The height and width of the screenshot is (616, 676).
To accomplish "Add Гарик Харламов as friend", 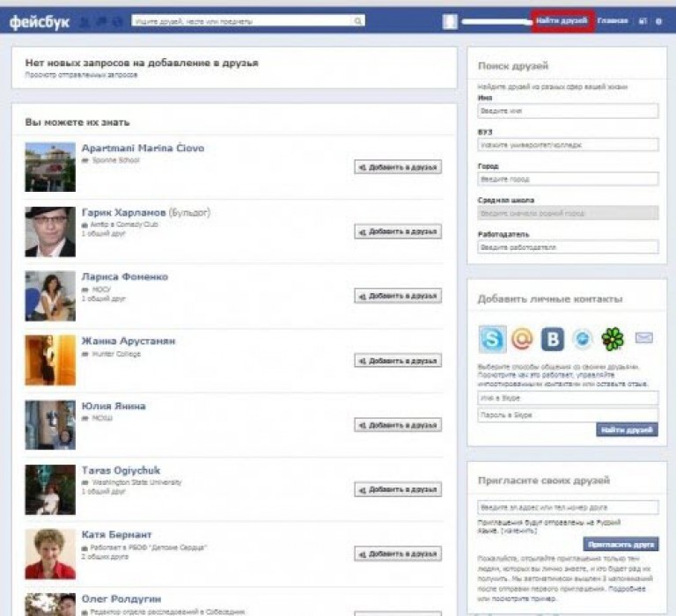I will point(398,231).
